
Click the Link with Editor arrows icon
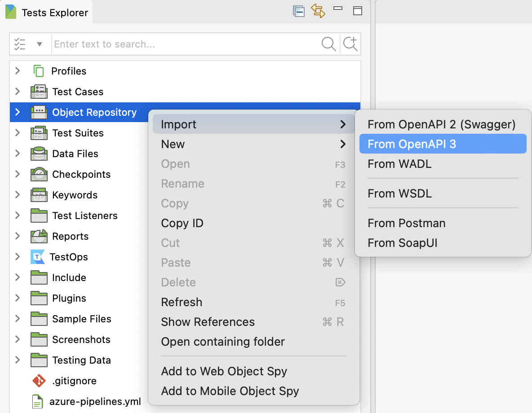click(318, 11)
